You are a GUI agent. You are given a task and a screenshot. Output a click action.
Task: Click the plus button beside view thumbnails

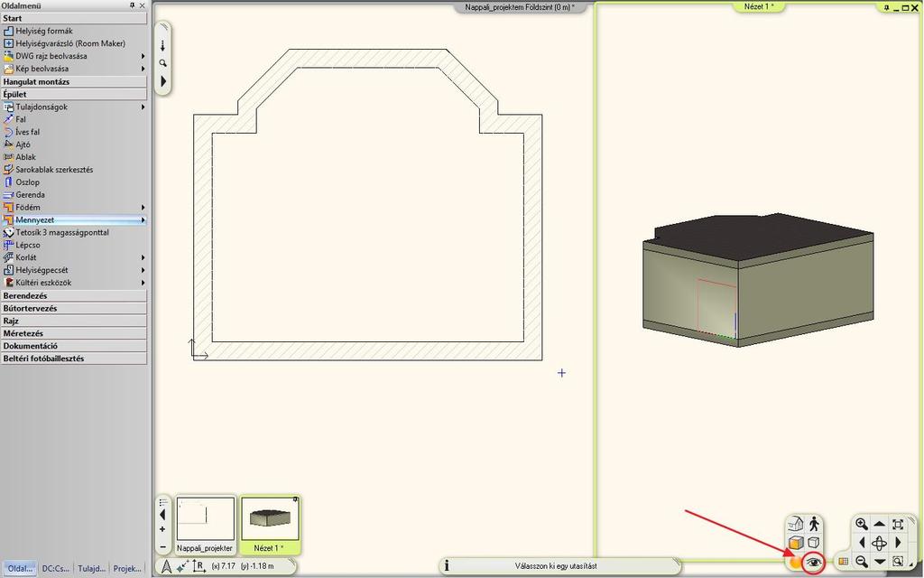tap(162, 529)
